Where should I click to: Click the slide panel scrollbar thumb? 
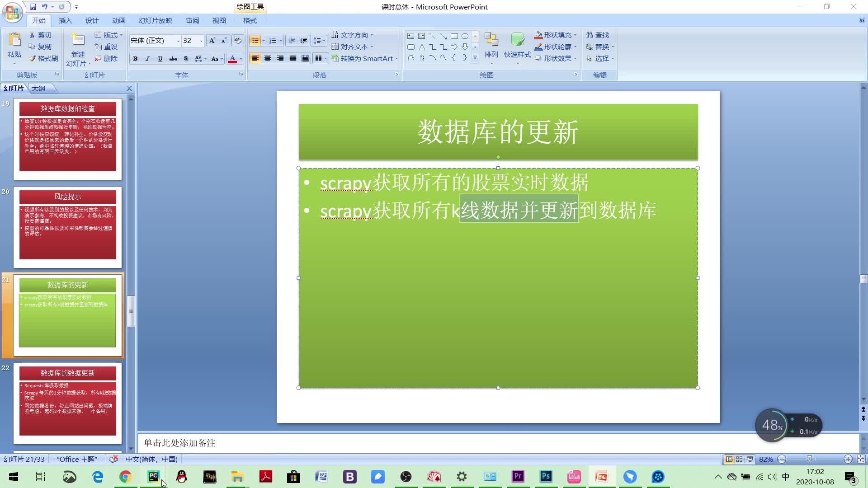pyautogui.click(x=131, y=311)
